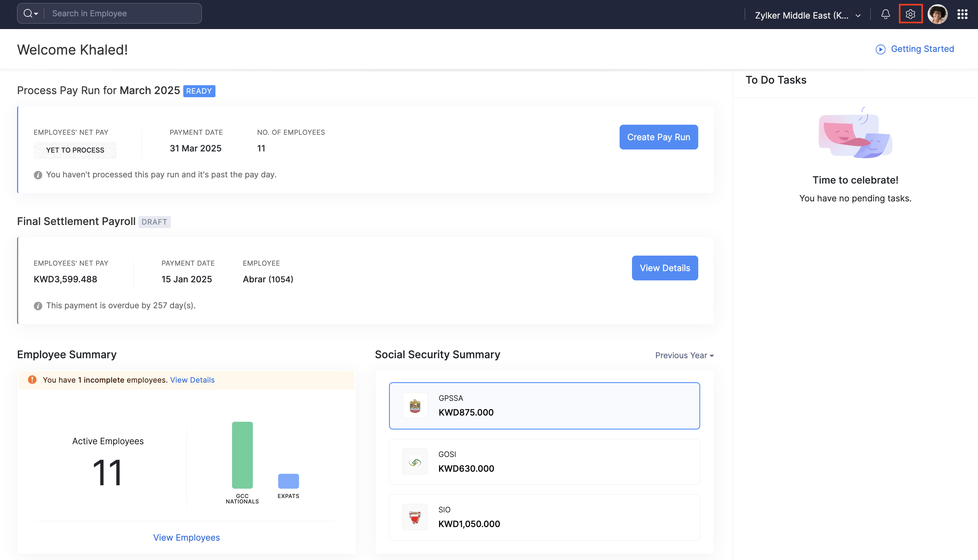
Task: Click the search magnifier icon
Action: 28,14
